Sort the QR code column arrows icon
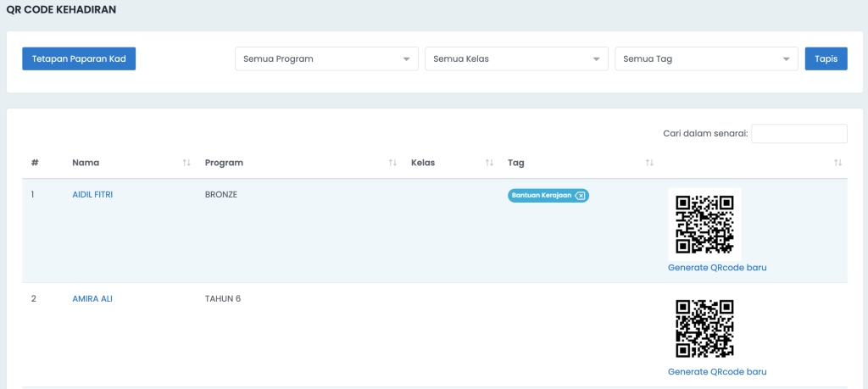868x389 pixels. (838, 163)
